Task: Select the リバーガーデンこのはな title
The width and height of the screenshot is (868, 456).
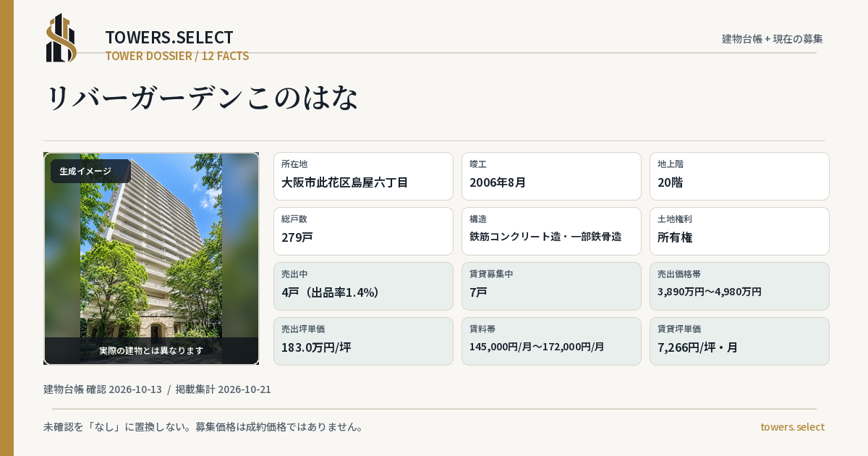Action: click(203, 98)
